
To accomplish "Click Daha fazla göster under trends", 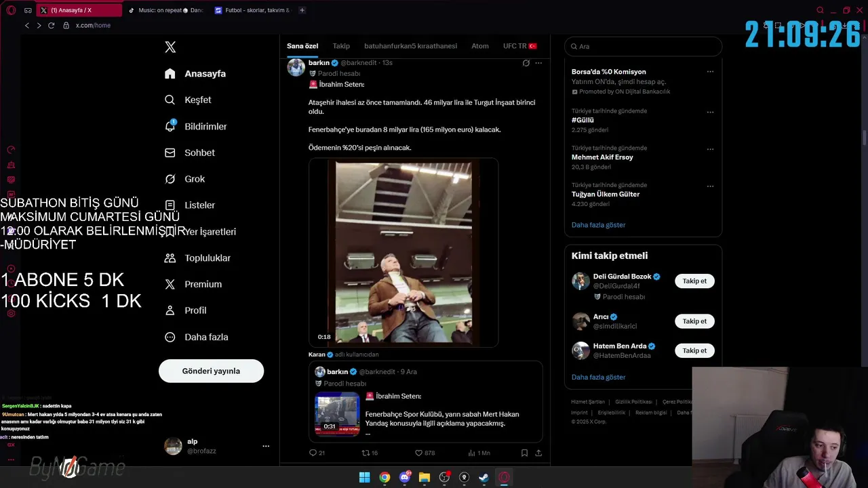I will pos(598,225).
